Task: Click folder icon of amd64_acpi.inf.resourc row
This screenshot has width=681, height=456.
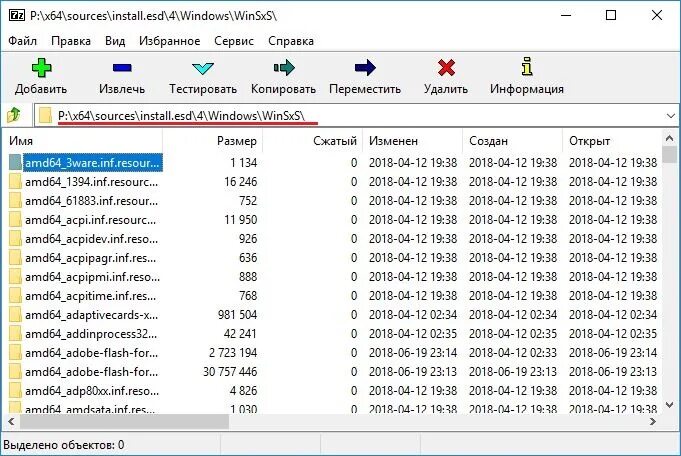Action: click(15, 220)
